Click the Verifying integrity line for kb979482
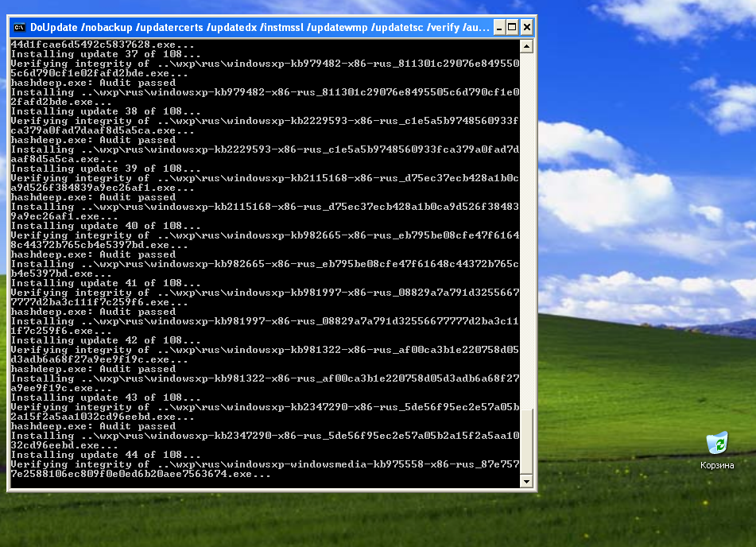Image resolution: width=756 pixels, height=547 pixels. (266, 64)
